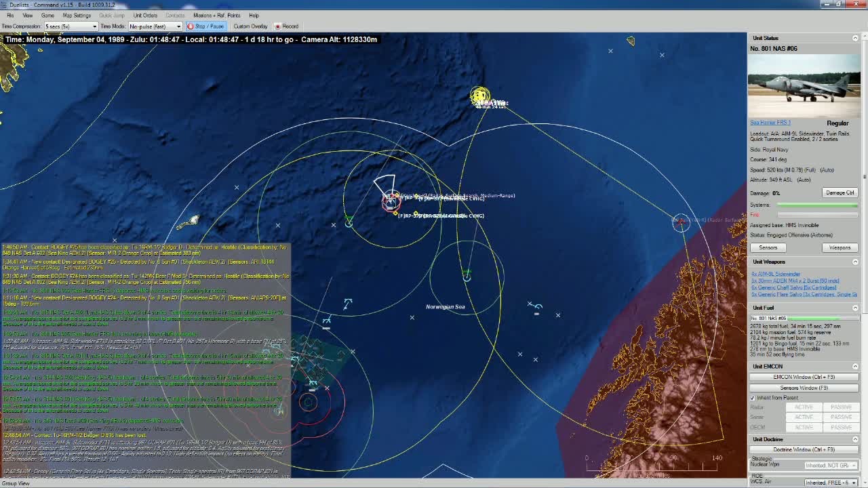Collapse the Unit EMCON panel
868x488 pixels.
pos(855,366)
